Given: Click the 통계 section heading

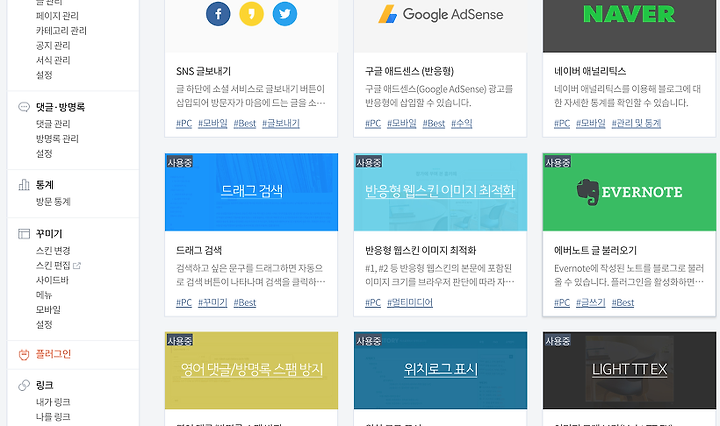Looking at the screenshot, I should click(45, 185).
